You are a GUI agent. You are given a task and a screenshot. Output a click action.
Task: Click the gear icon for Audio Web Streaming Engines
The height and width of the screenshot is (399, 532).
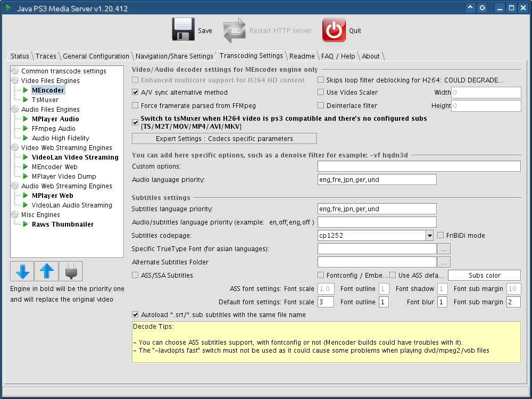[15, 186]
